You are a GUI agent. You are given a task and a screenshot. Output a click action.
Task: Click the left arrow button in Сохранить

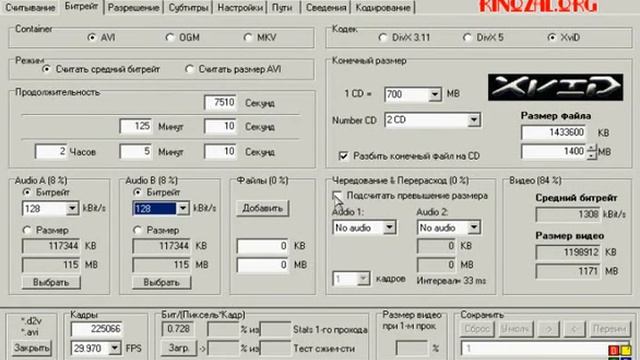[575, 329]
